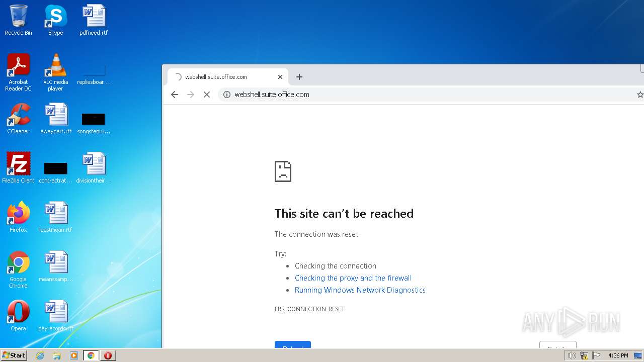Open Opera from the taskbar
Image resolution: width=644 pixels, height=362 pixels.
tap(108, 355)
